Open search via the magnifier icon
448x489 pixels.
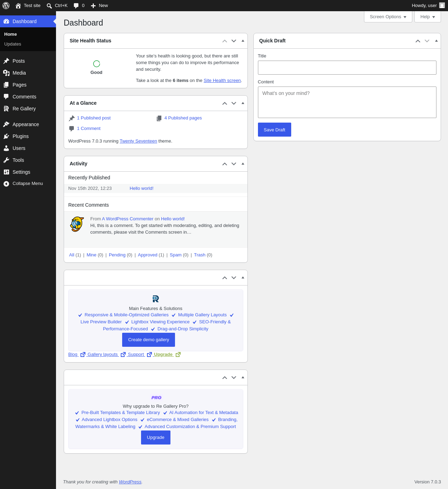49,6
